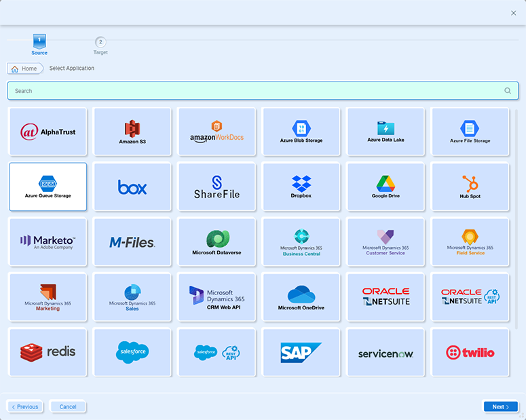Select the Twilio application tile
This screenshot has width=526, height=420.
coord(470,352)
